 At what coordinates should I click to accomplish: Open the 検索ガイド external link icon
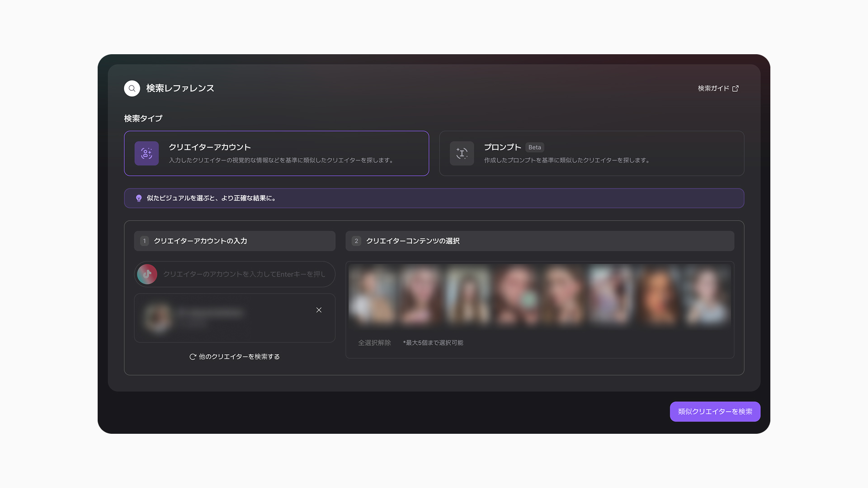click(736, 89)
